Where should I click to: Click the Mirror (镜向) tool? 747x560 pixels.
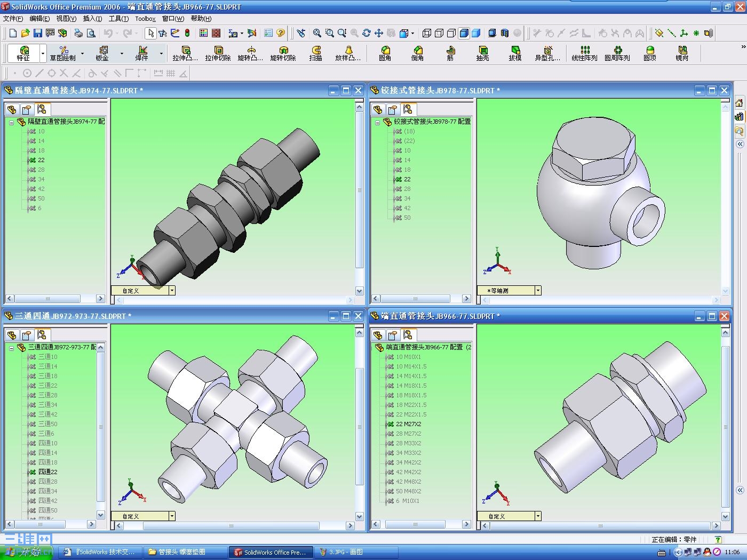coord(682,53)
